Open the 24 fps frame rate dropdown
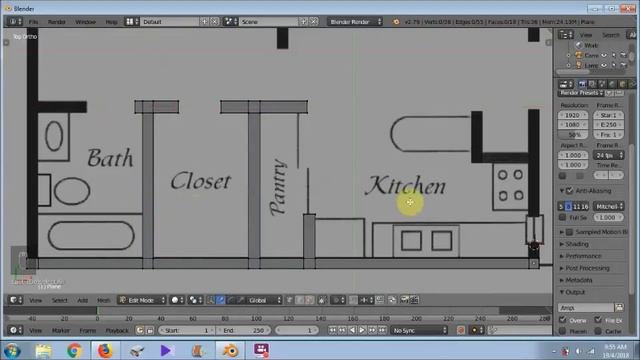 (609, 156)
